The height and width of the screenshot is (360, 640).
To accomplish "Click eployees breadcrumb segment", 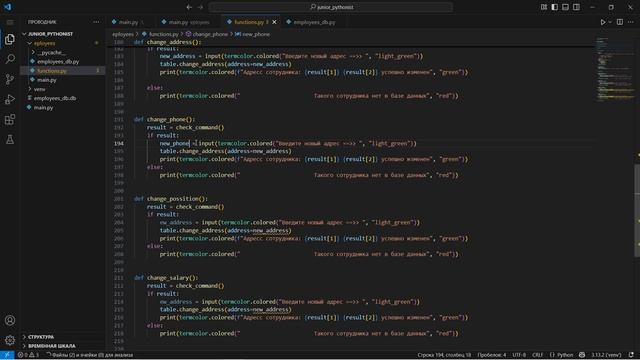I will coord(123,34).
